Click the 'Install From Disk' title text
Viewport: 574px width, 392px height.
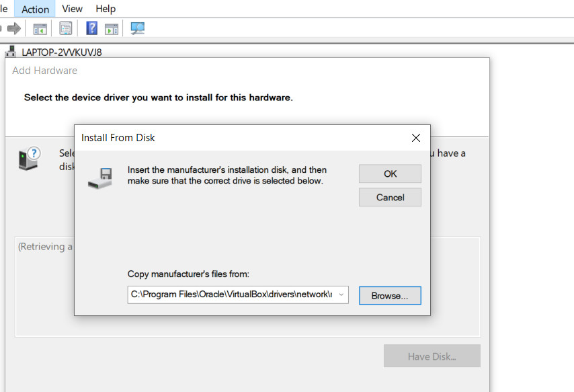click(118, 138)
